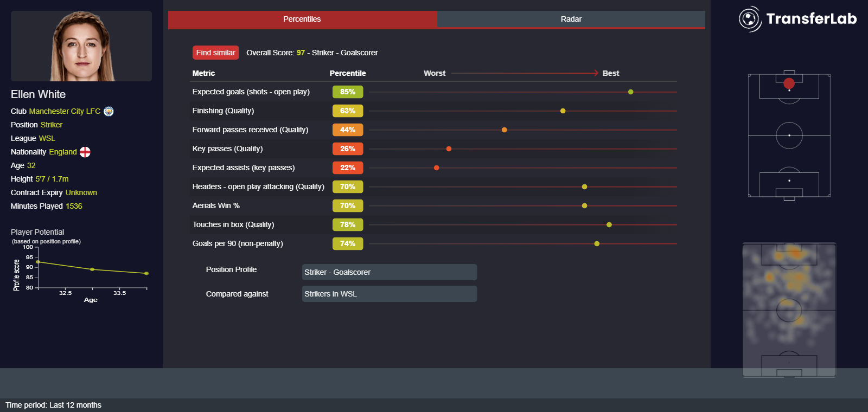Click the Minutes Played 1536 value
Image resolution: width=868 pixels, height=412 pixels.
click(74, 206)
